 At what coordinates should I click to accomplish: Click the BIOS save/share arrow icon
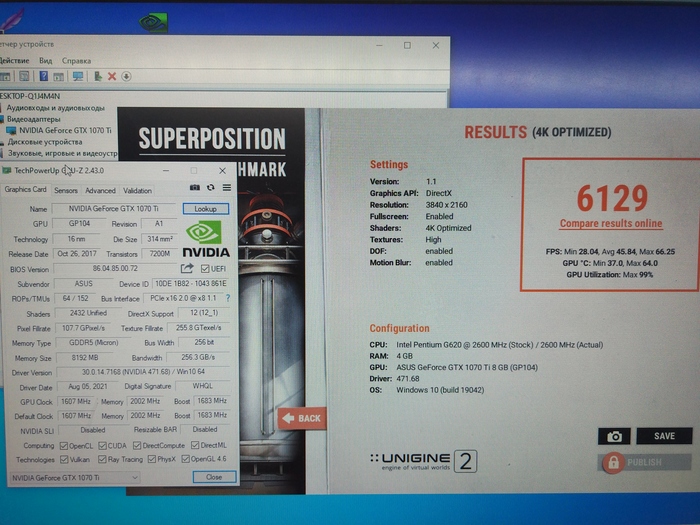tap(187, 268)
